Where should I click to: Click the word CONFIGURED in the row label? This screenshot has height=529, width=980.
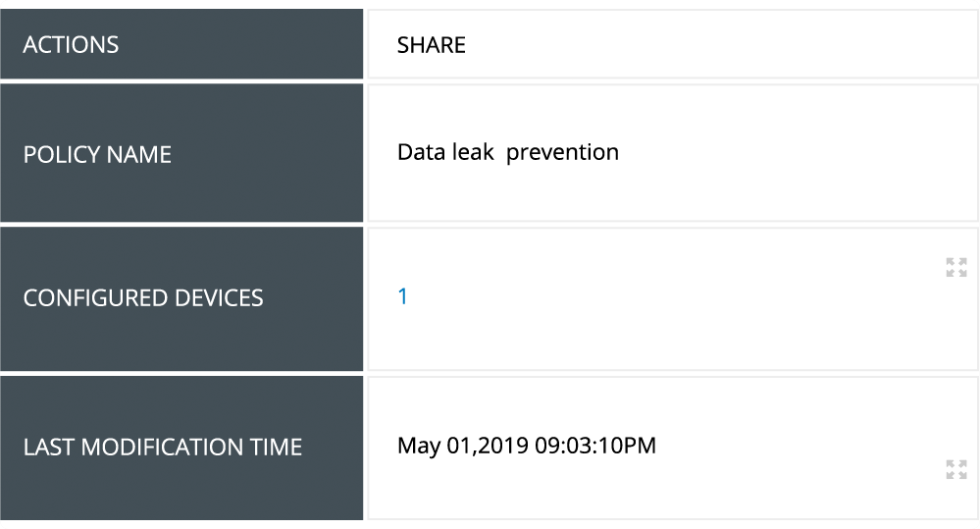tap(91, 298)
